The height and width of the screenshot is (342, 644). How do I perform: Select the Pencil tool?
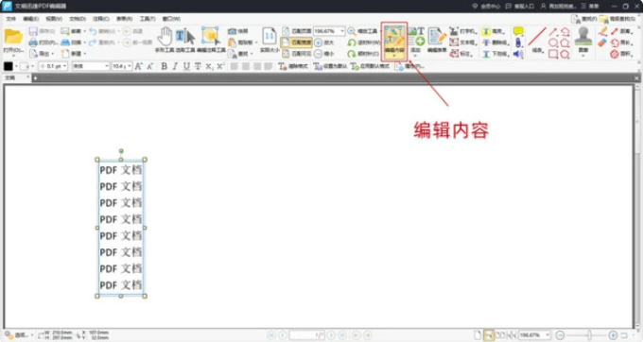pyautogui.click(x=602, y=31)
